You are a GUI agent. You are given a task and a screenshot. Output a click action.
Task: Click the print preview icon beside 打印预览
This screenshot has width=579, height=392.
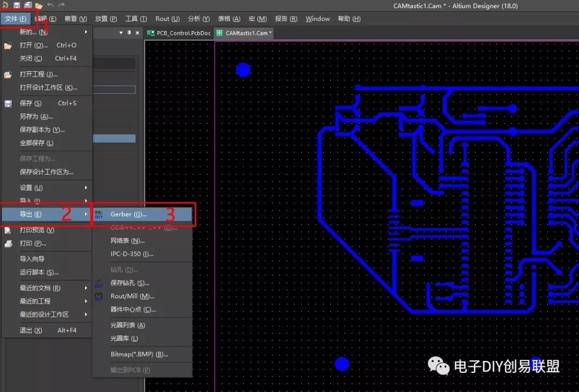pyautogui.click(x=8, y=230)
